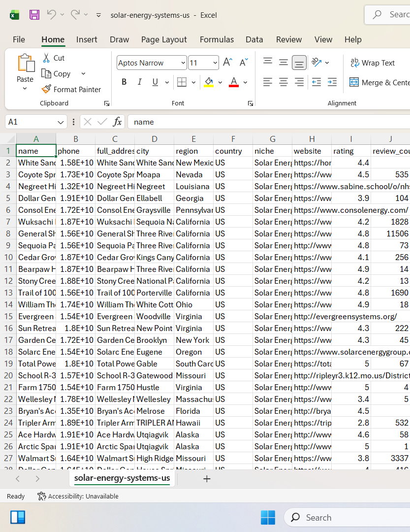The image size is (410, 532).
Task: Apply red Font Color
Action: [x=234, y=82]
